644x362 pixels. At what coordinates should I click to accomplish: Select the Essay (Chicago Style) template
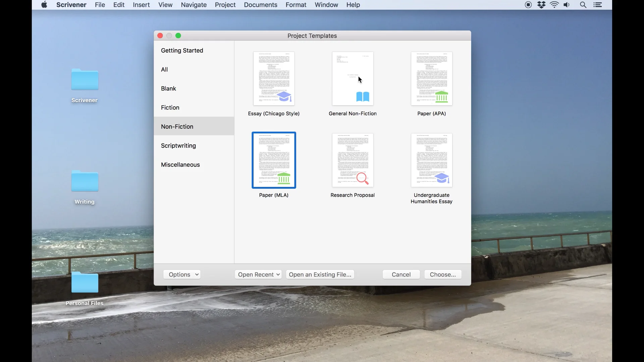[274, 79]
